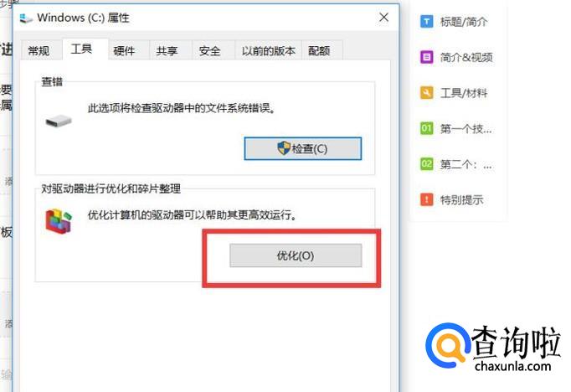Image resolution: width=571 pixels, height=392 pixels.
Task: Click the 检查(C) button
Action: click(303, 148)
